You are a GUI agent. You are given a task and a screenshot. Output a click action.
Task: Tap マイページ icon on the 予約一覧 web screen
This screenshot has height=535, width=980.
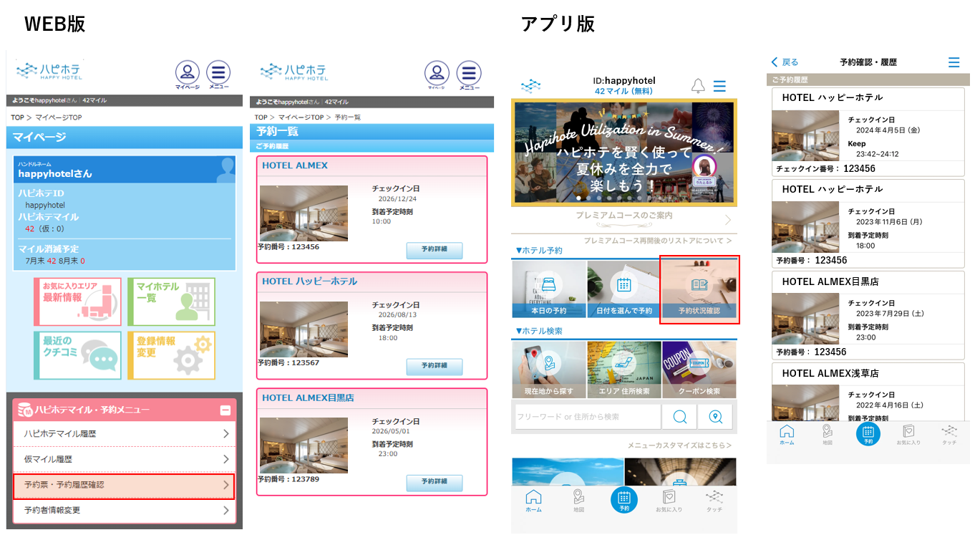pos(437,74)
